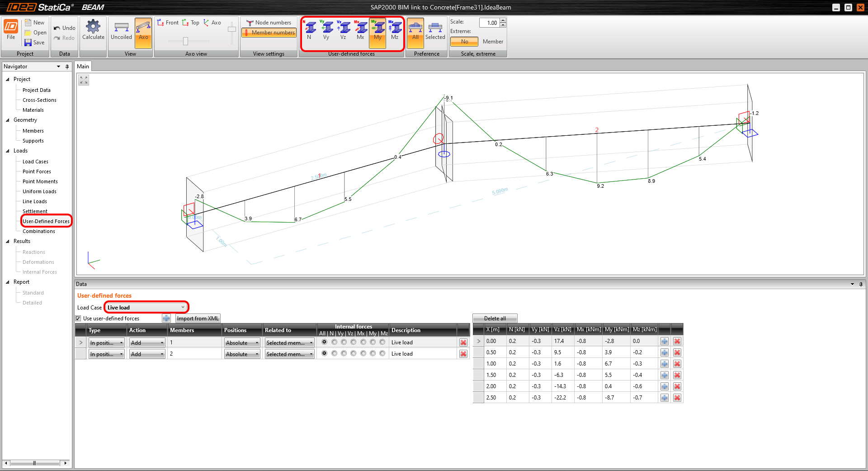Toggle the Use user-defined forces checkbox
The width and height of the screenshot is (868, 471).
coord(78,318)
